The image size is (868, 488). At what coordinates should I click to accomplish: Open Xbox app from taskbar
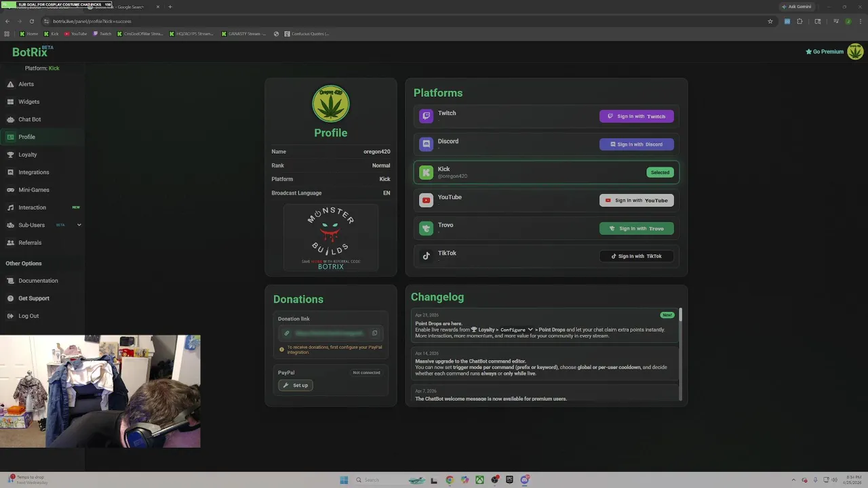[x=479, y=480]
